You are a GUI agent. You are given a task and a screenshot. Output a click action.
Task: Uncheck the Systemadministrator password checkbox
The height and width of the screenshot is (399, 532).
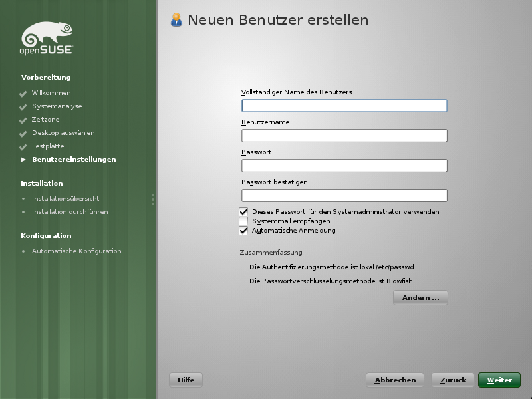point(243,212)
